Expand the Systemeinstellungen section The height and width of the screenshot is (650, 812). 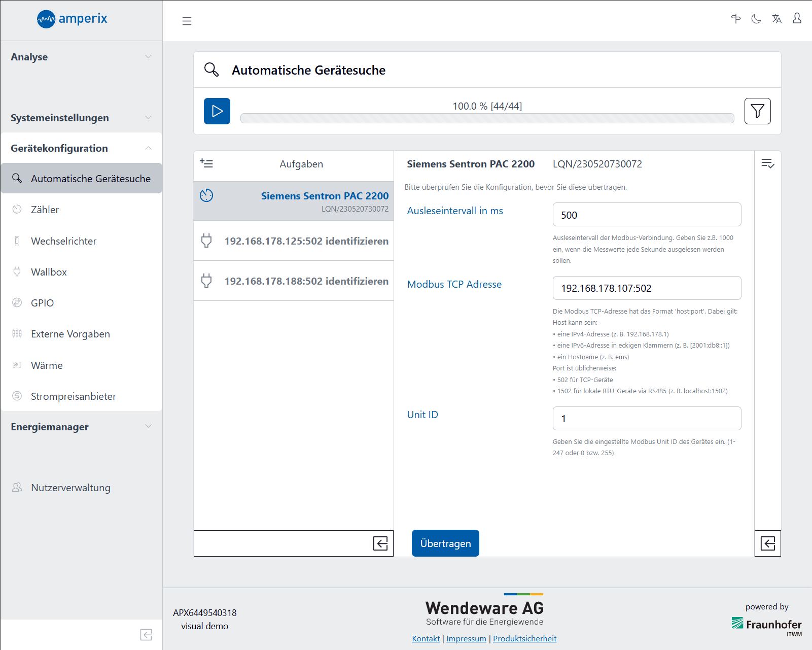pyautogui.click(x=81, y=118)
